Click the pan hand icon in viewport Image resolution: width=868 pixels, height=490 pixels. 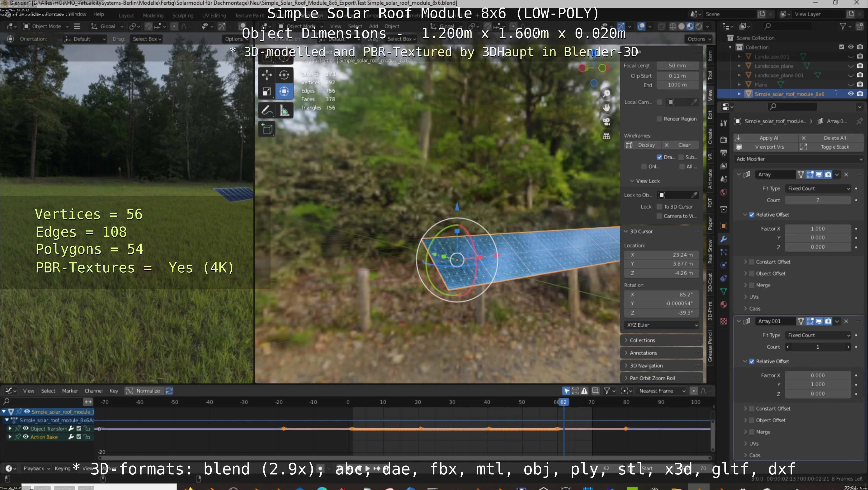[607, 107]
